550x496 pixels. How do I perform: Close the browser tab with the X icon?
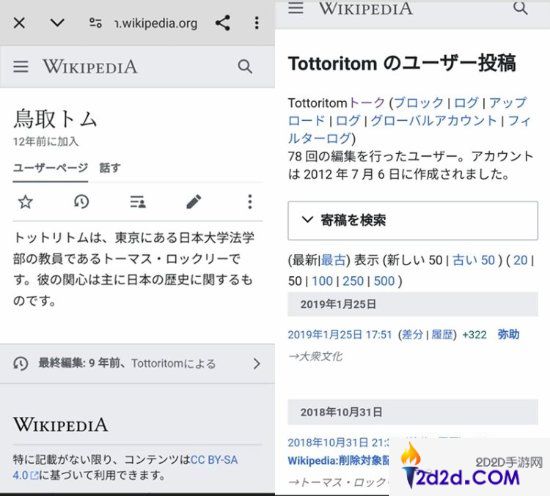pos(19,24)
